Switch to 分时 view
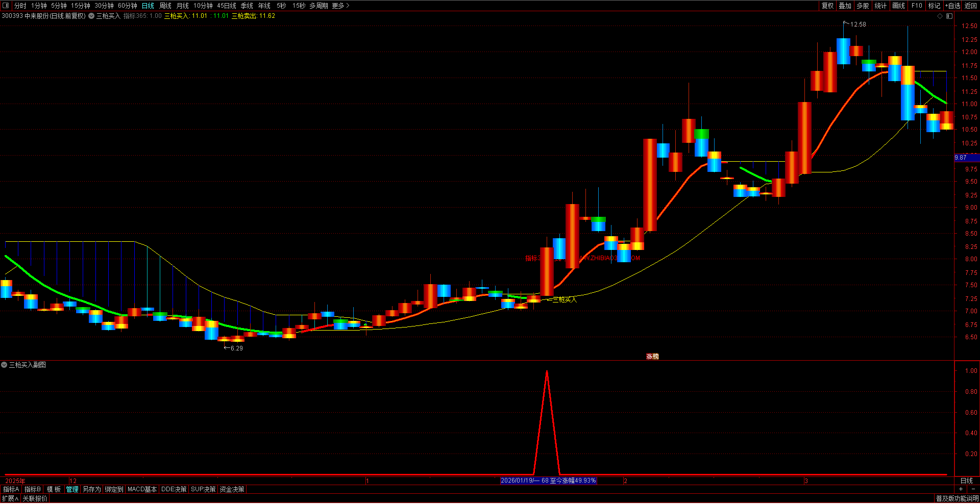 20,6
